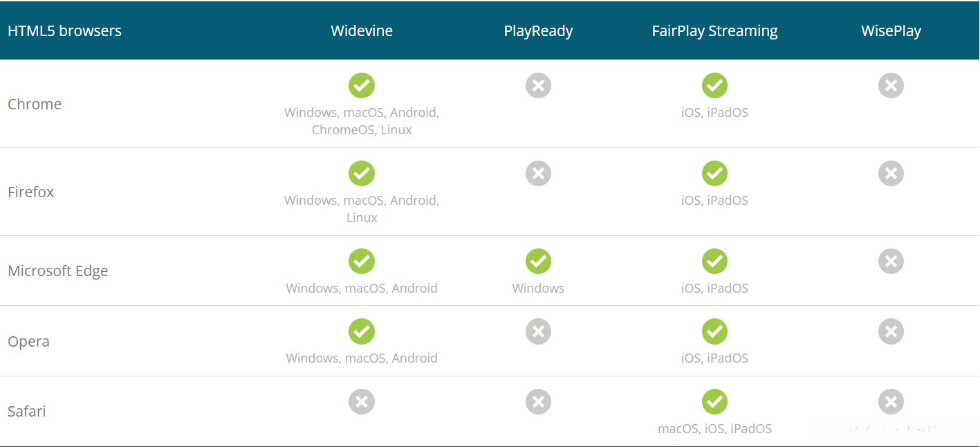This screenshot has width=980, height=447.
Task: Click Chrome's gray WisePlay cross icon
Action: point(891,86)
